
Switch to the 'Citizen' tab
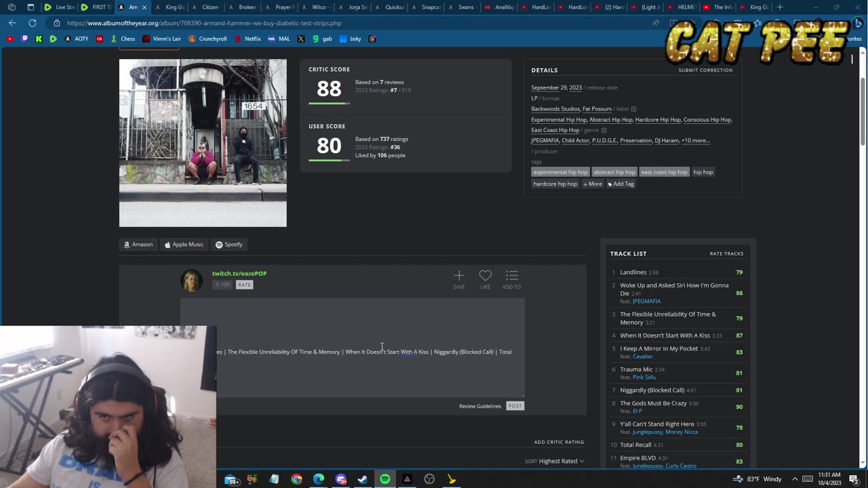[x=205, y=7]
